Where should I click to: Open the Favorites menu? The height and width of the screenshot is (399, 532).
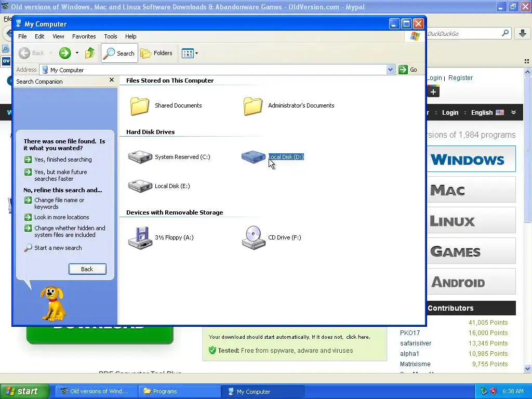(x=84, y=36)
